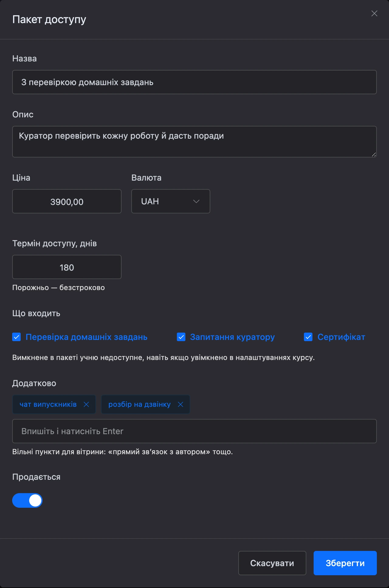Click the розбір на дзвінку tag text
The image size is (389, 588).
139,404
